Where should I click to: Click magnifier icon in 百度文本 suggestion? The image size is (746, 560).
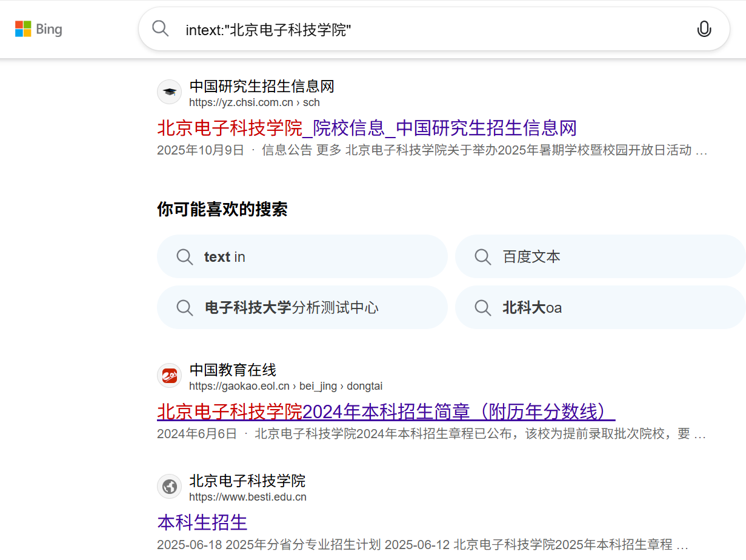point(483,257)
